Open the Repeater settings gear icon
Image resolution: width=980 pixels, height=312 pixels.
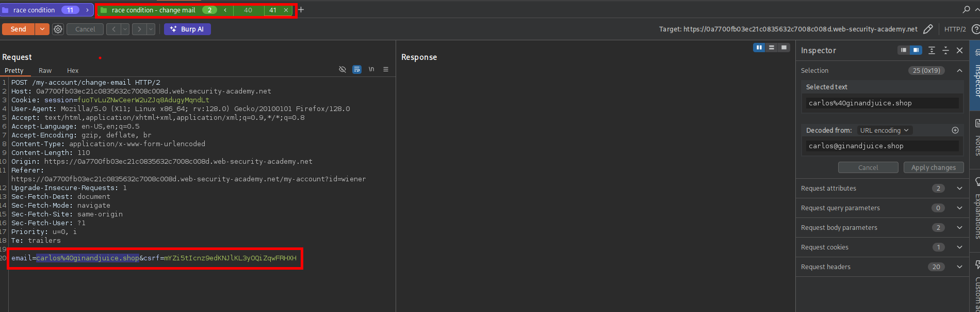click(x=58, y=29)
